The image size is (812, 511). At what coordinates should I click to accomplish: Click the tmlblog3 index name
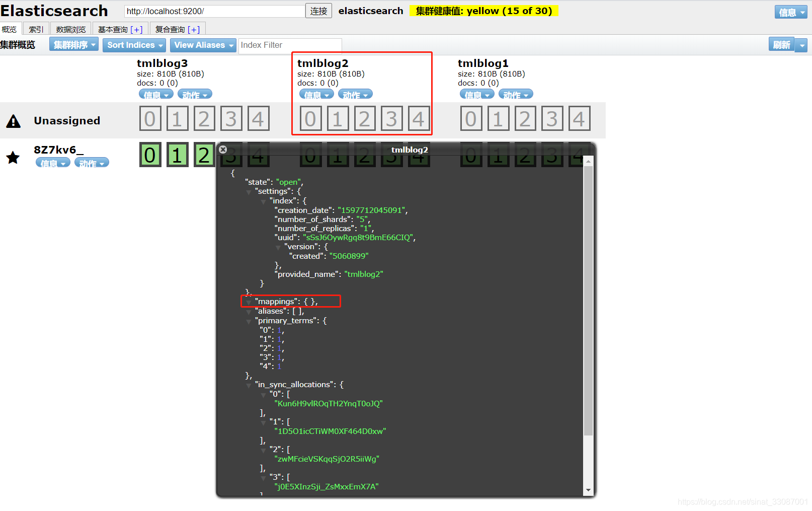click(x=162, y=63)
